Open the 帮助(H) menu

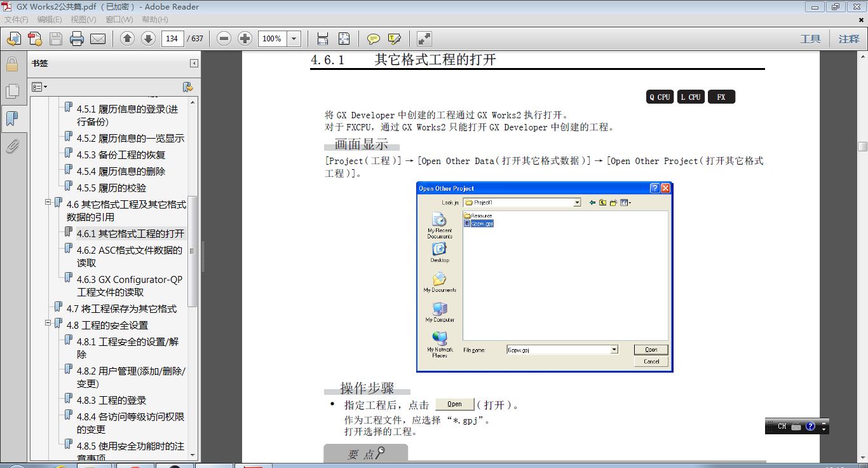point(154,20)
